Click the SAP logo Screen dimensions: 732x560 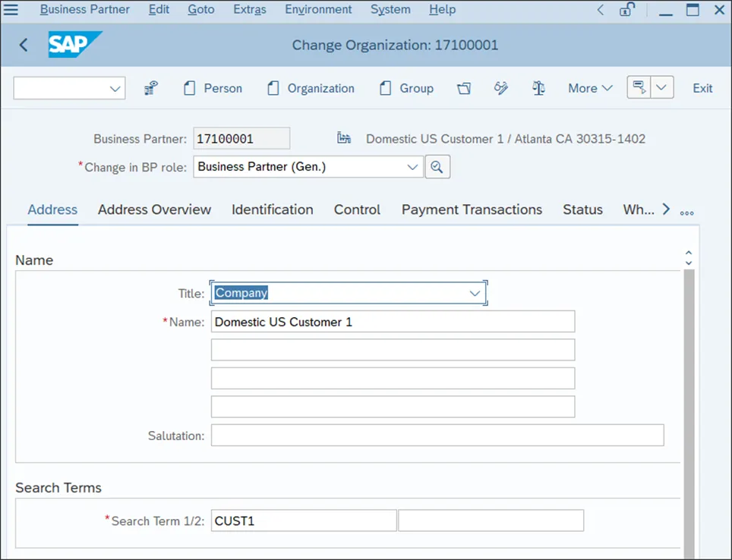pyautogui.click(x=74, y=44)
